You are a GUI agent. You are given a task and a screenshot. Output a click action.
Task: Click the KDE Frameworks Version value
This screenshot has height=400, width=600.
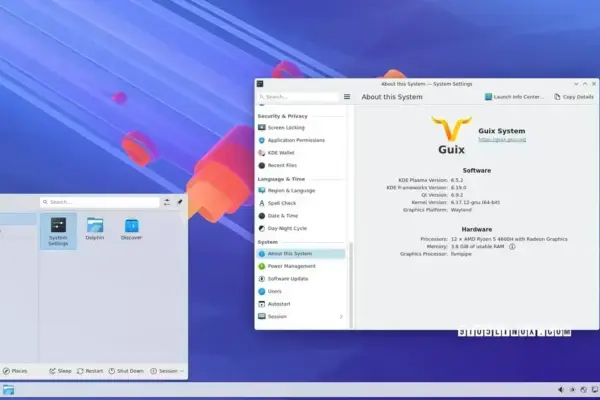(x=458, y=188)
